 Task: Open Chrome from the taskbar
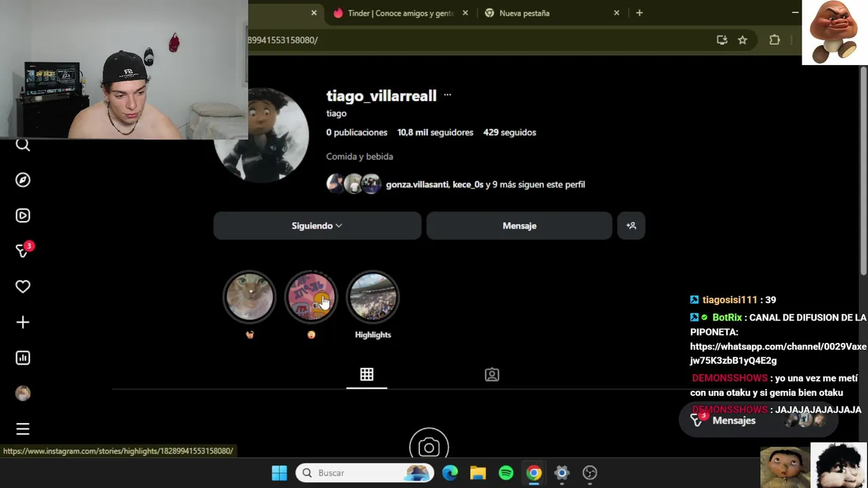(x=534, y=473)
